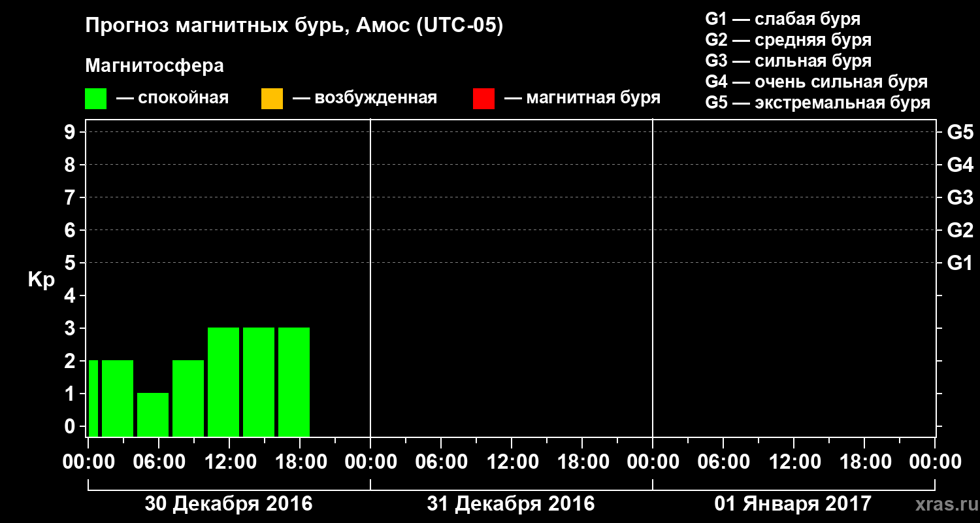The width and height of the screenshot is (980, 523).
Task: Click 'G5 — экстремальная буря' legend line
Action: coord(818,103)
